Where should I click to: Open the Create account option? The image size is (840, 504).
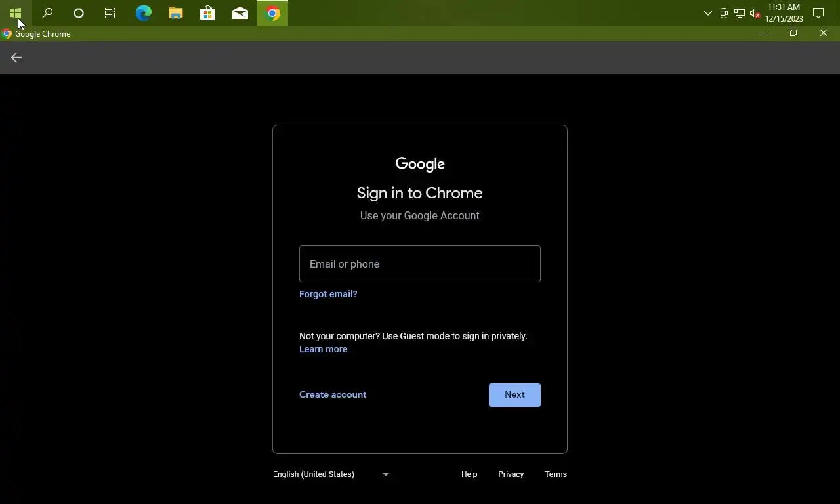(333, 394)
